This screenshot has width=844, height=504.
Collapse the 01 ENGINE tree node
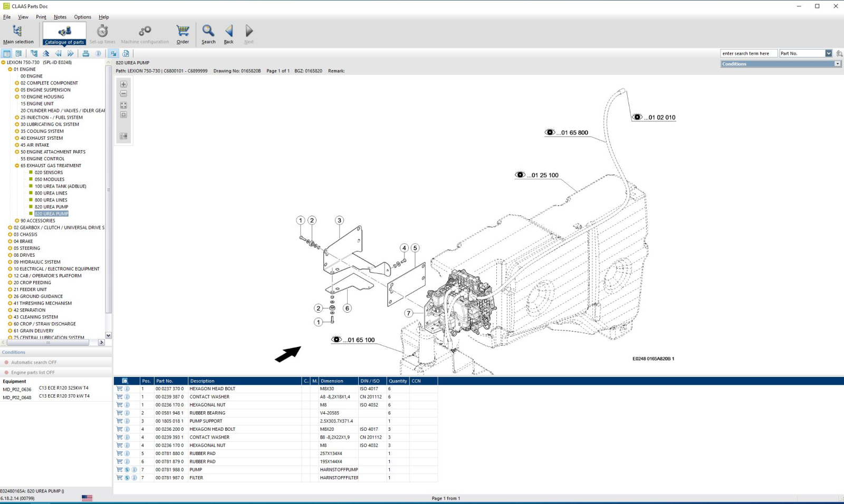(10, 70)
